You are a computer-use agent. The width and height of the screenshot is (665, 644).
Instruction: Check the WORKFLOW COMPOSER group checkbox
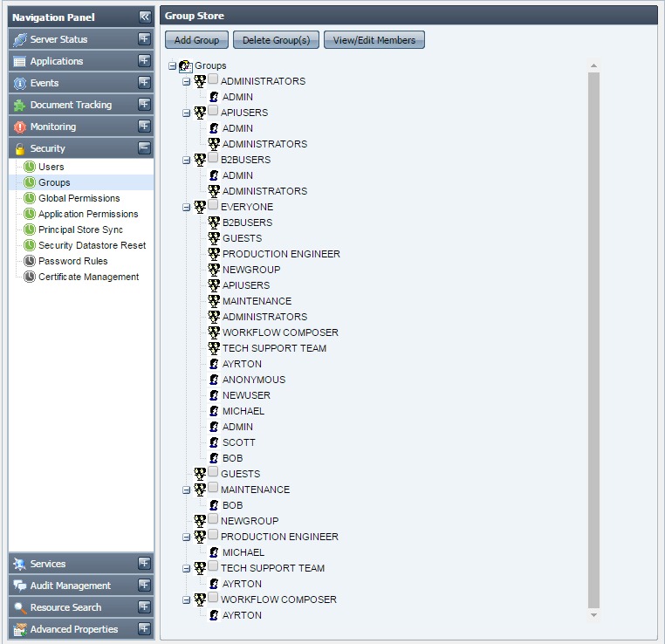pyautogui.click(x=213, y=597)
